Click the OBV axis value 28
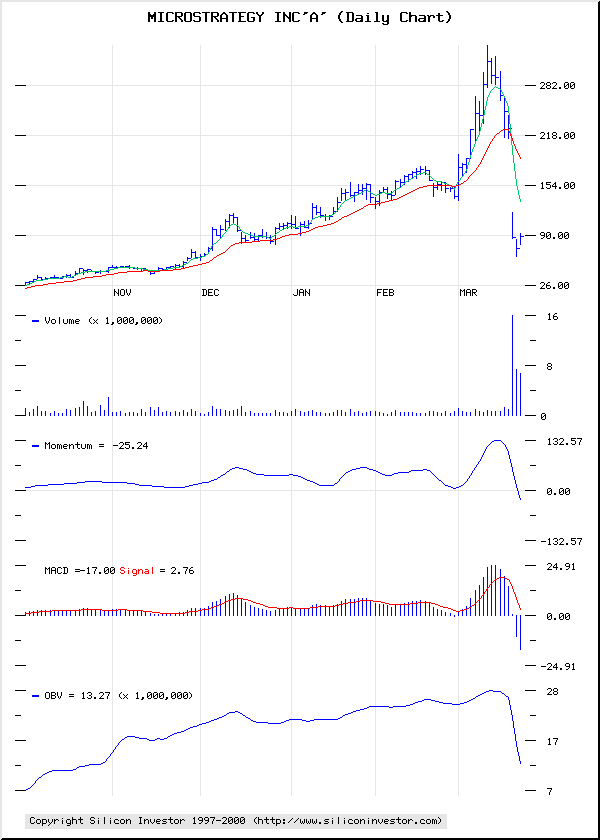Screen dimensions: 600x840 pyautogui.click(x=552, y=692)
